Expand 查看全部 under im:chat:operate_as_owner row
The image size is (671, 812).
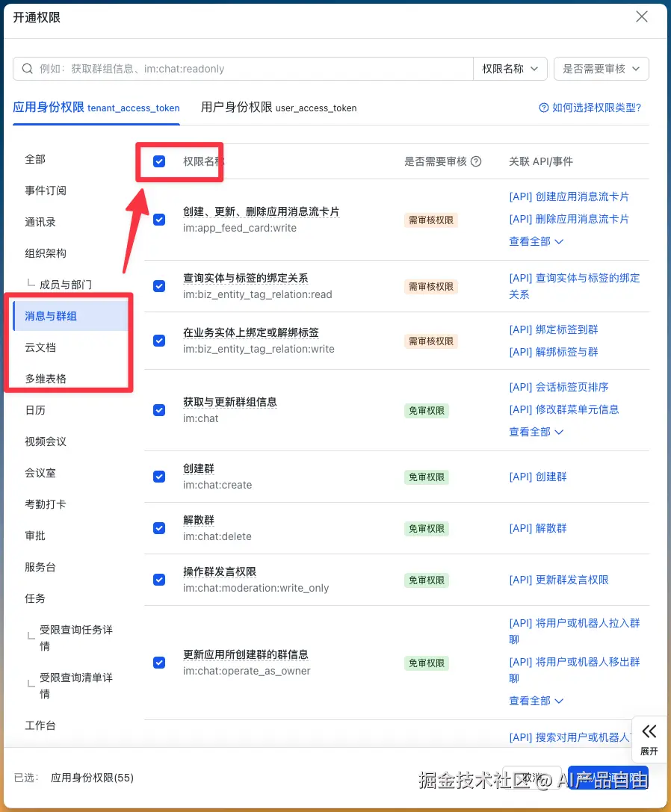click(535, 701)
